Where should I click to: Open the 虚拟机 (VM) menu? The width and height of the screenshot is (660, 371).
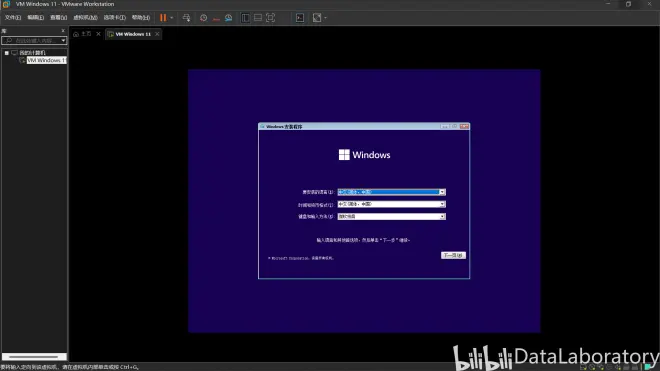pyautogui.click(x=85, y=18)
